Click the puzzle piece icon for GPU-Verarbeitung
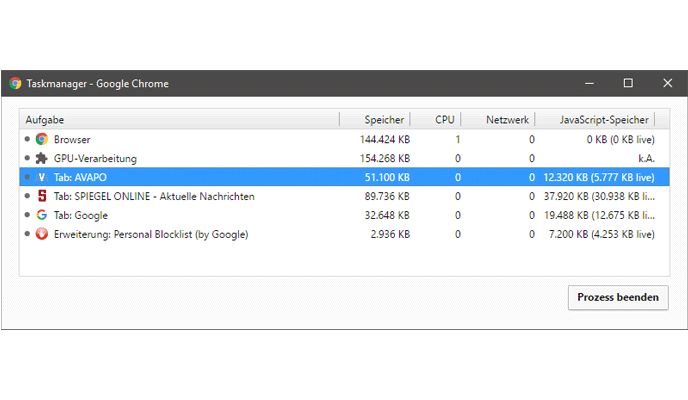 tap(42, 158)
